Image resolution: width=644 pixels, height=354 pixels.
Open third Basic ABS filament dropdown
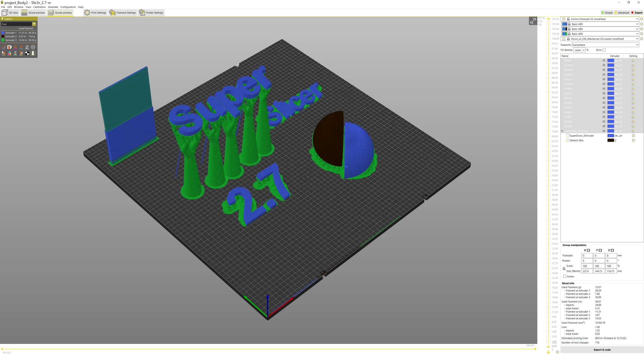pos(600,34)
